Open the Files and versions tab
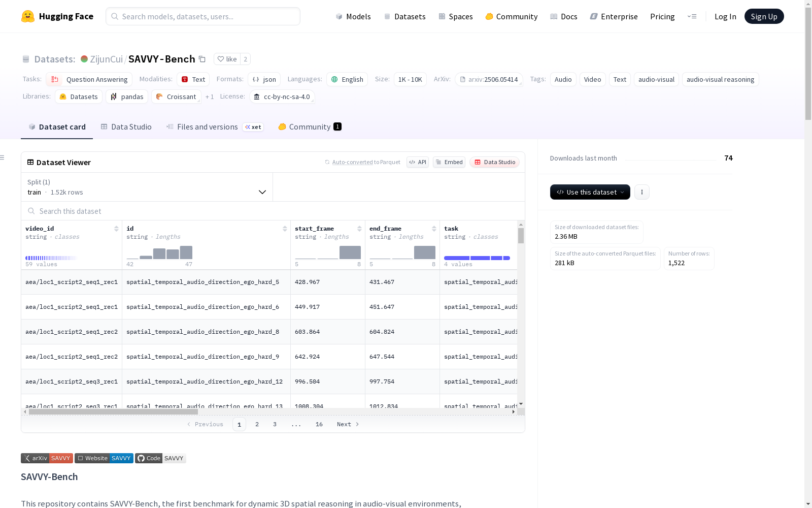 (215, 127)
